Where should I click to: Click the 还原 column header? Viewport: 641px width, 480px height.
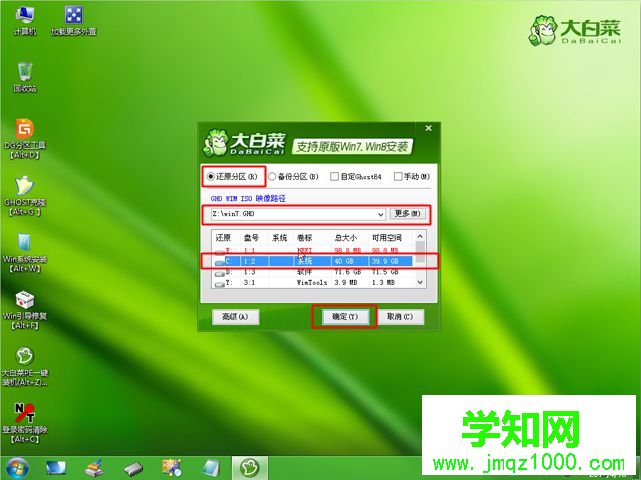[x=223, y=238]
